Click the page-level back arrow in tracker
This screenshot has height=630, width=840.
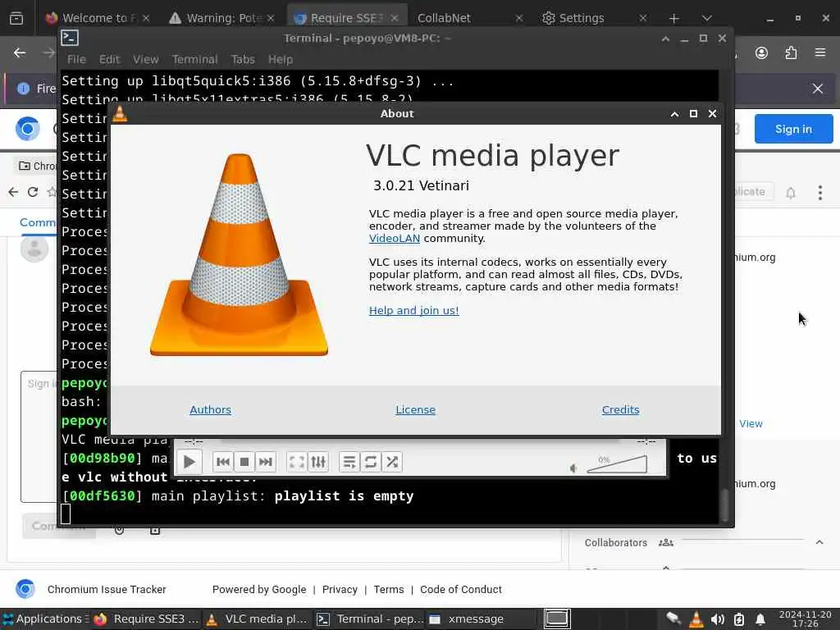click(x=13, y=192)
